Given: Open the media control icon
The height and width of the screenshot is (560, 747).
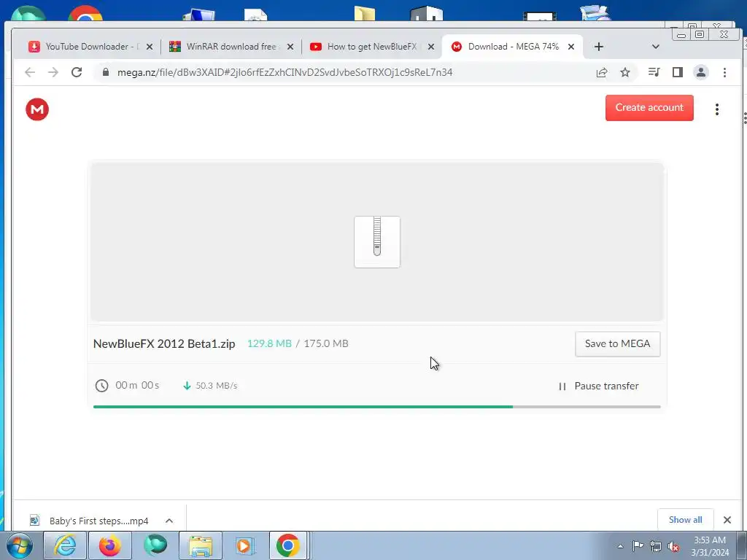Looking at the screenshot, I should coord(654,72).
